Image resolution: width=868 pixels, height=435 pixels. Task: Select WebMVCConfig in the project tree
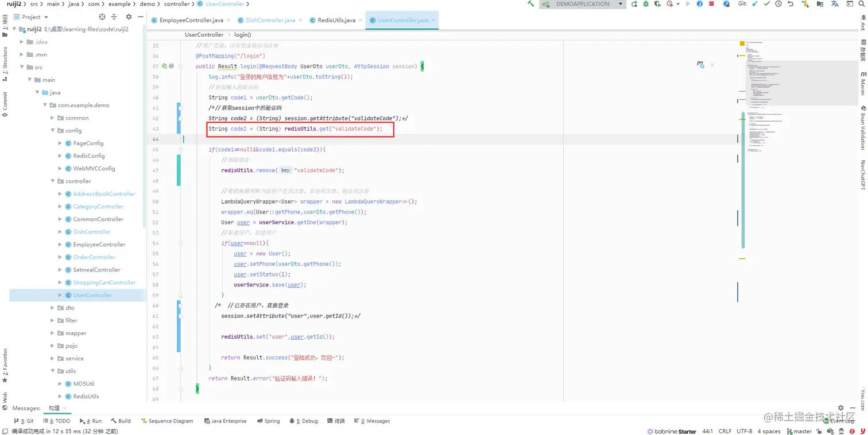click(x=94, y=168)
